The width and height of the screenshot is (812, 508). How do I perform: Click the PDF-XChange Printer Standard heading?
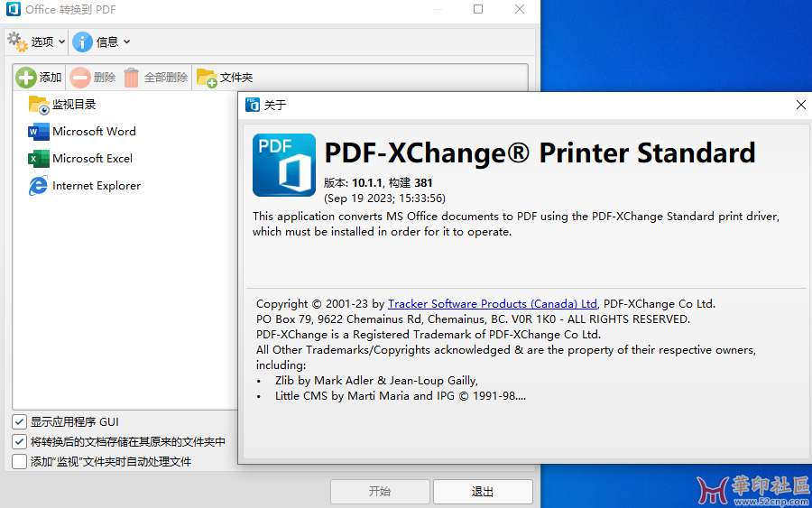pos(540,152)
